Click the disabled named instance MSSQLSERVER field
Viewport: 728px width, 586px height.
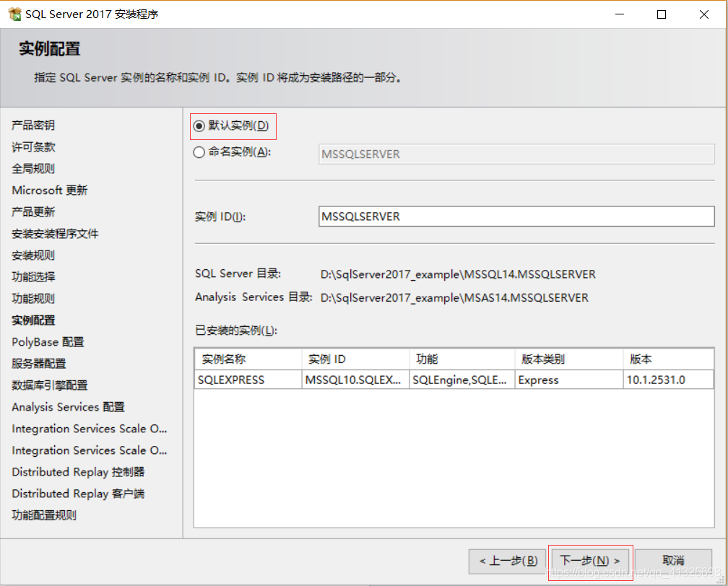click(x=516, y=154)
